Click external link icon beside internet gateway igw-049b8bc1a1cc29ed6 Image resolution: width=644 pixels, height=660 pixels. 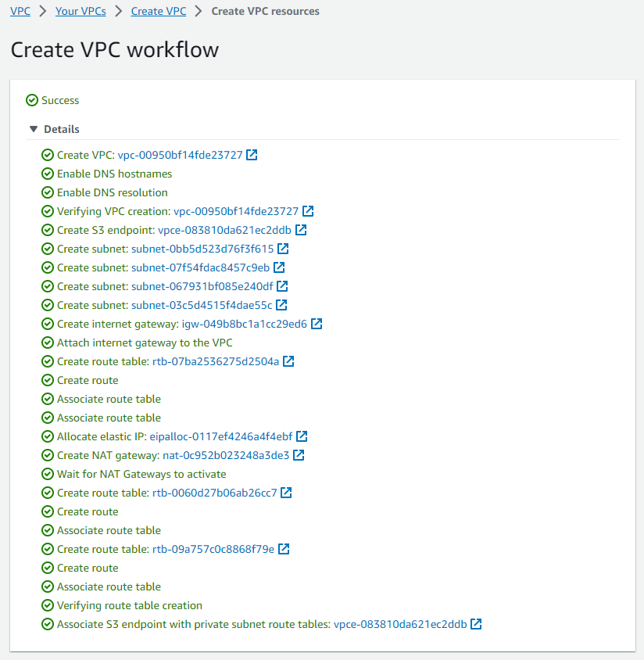[x=317, y=324]
